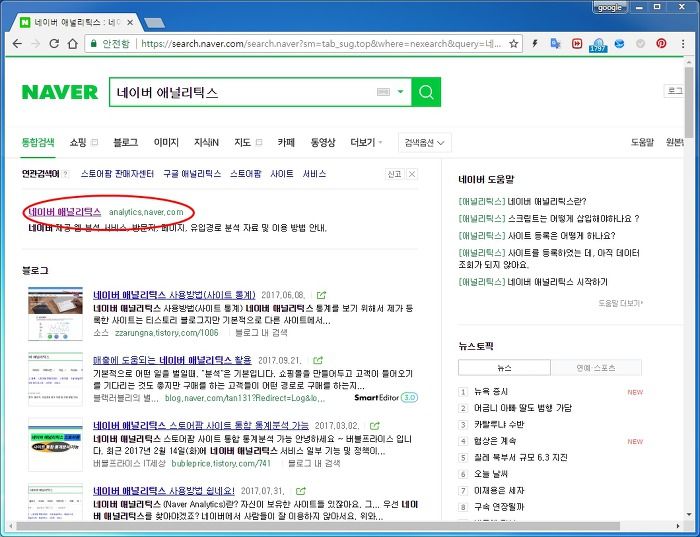Close the 네이버 애널리틱스 browser tab
700x537 pixels.
130,22
